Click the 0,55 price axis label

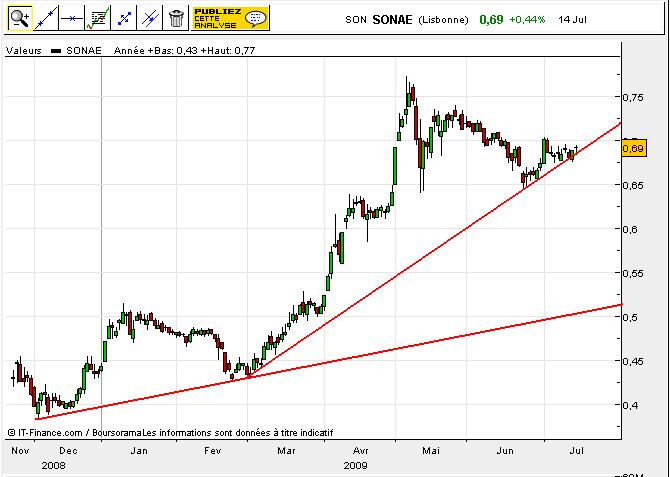pyautogui.click(x=635, y=273)
